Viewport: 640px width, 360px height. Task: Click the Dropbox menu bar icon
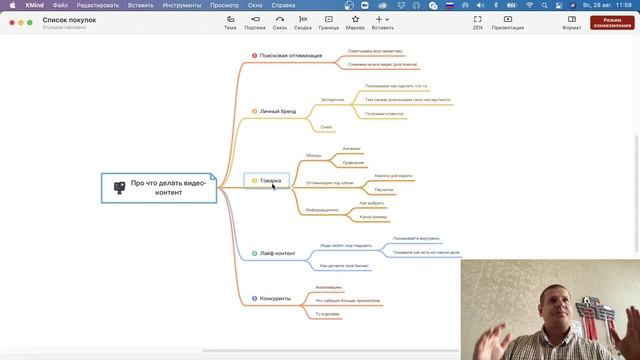click(401, 5)
